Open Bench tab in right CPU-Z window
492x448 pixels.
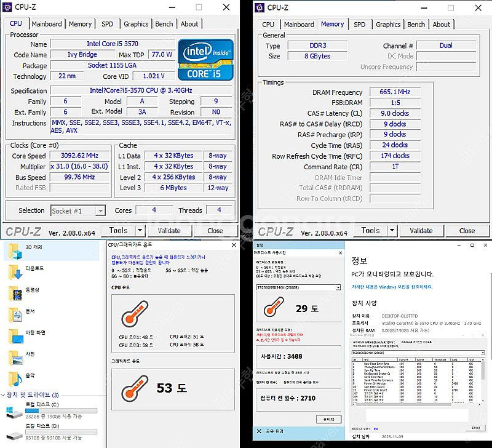[x=416, y=25]
